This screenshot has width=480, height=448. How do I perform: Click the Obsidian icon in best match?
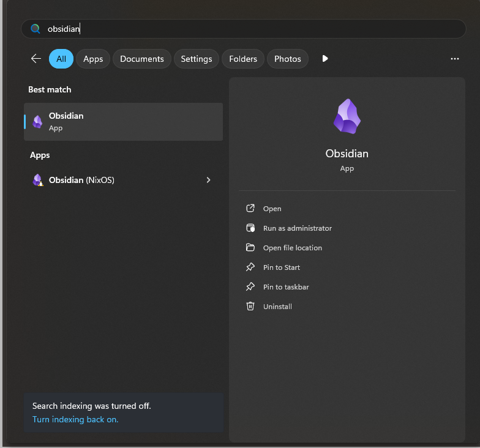tap(38, 122)
